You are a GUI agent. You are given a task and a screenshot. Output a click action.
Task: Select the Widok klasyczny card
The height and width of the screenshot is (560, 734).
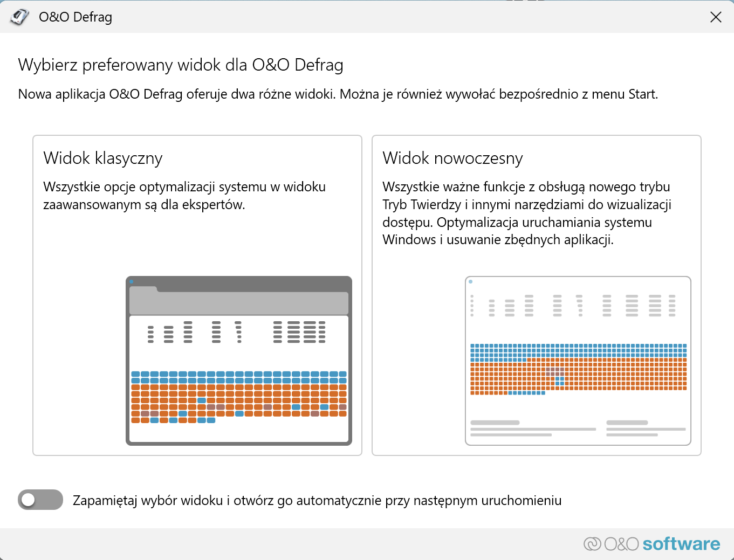pos(197,295)
